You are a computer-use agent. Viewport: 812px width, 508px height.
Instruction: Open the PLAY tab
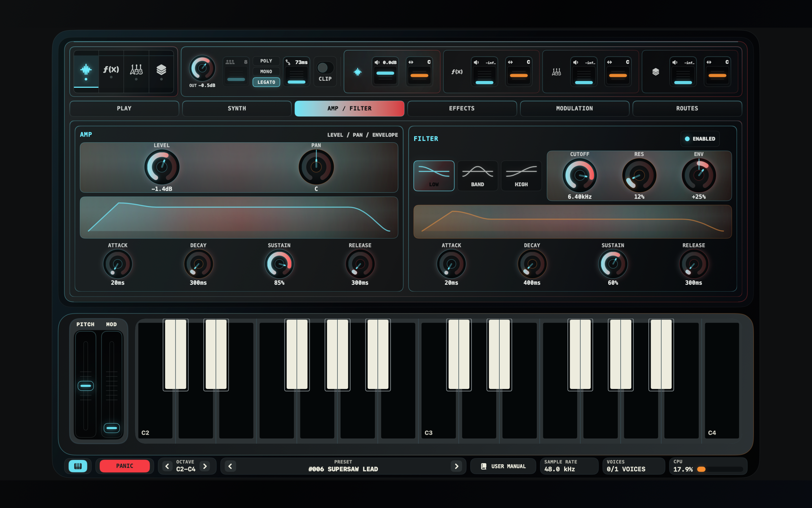point(124,109)
